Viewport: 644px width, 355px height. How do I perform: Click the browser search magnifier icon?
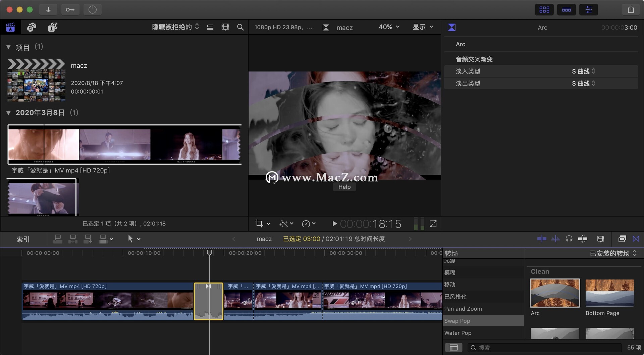[x=240, y=27]
